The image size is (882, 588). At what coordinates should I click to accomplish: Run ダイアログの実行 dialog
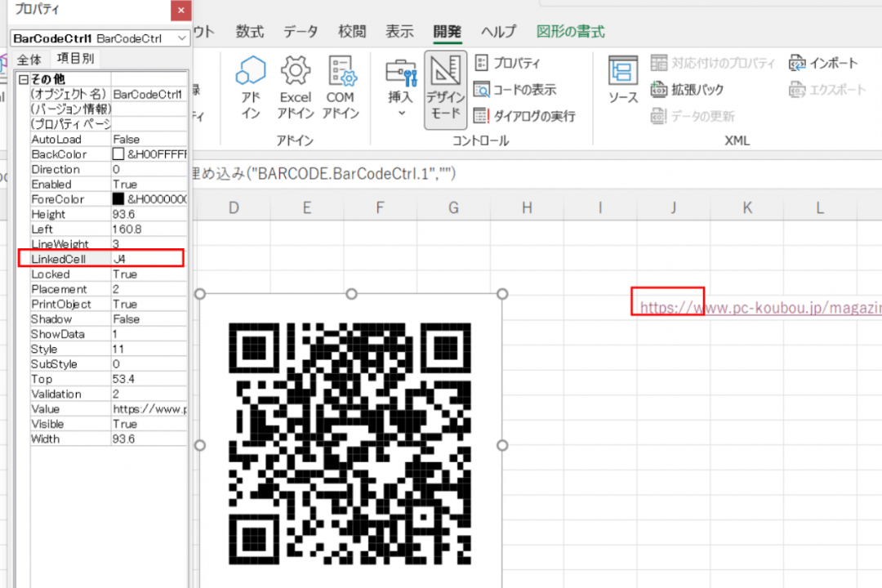pos(524,116)
